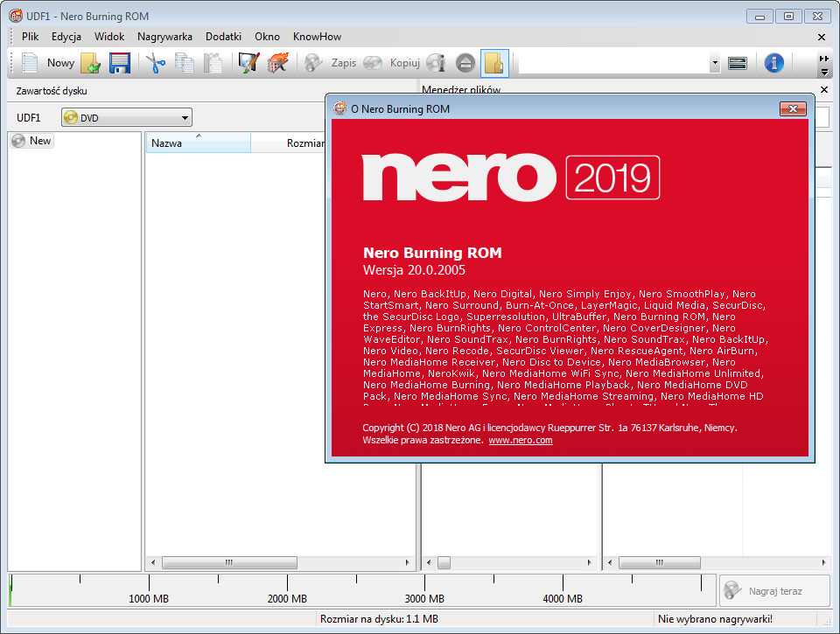Click the nero 2019 logo

[511, 177]
